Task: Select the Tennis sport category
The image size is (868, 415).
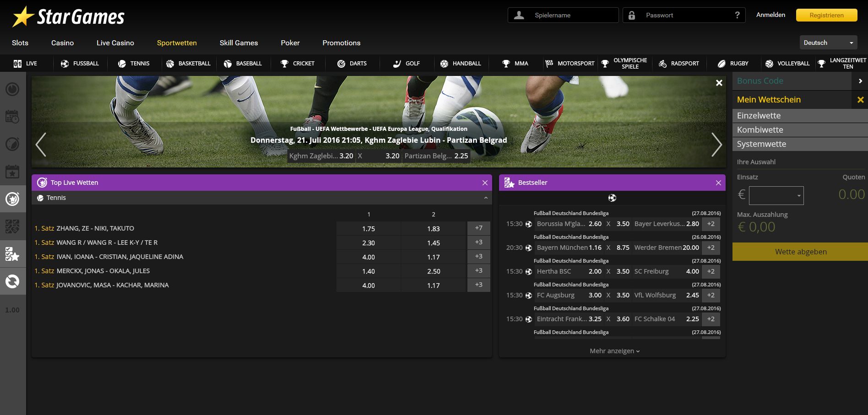Action: tap(134, 64)
